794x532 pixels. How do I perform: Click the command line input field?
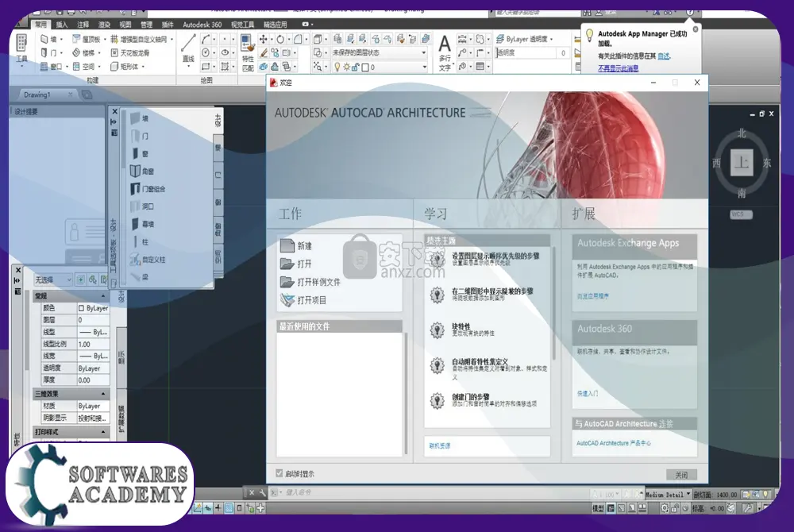coord(430,492)
